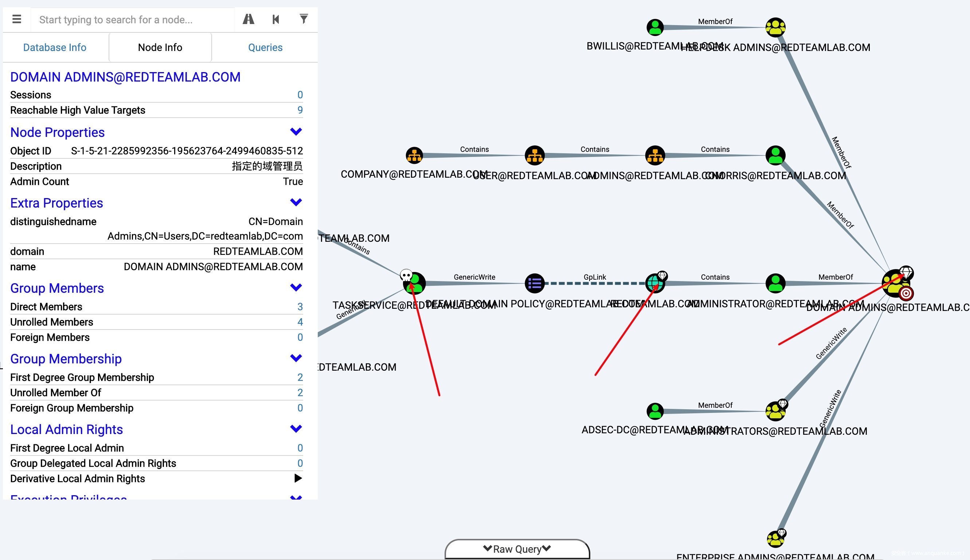Collapse the Node Properties section
The width and height of the screenshot is (970, 560).
point(296,132)
